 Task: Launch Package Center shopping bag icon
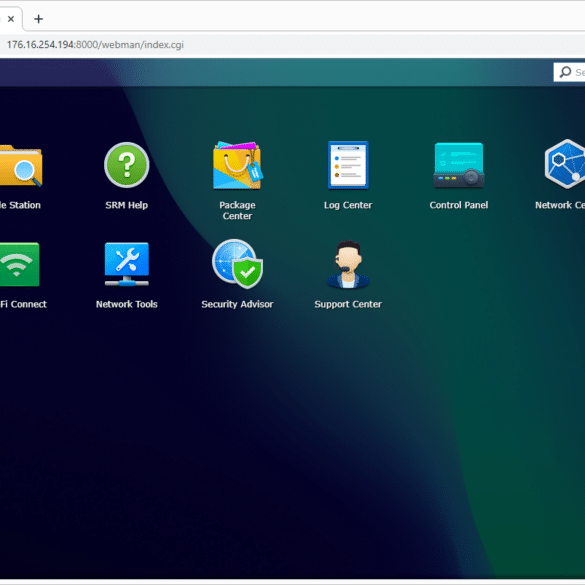point(237,166)
